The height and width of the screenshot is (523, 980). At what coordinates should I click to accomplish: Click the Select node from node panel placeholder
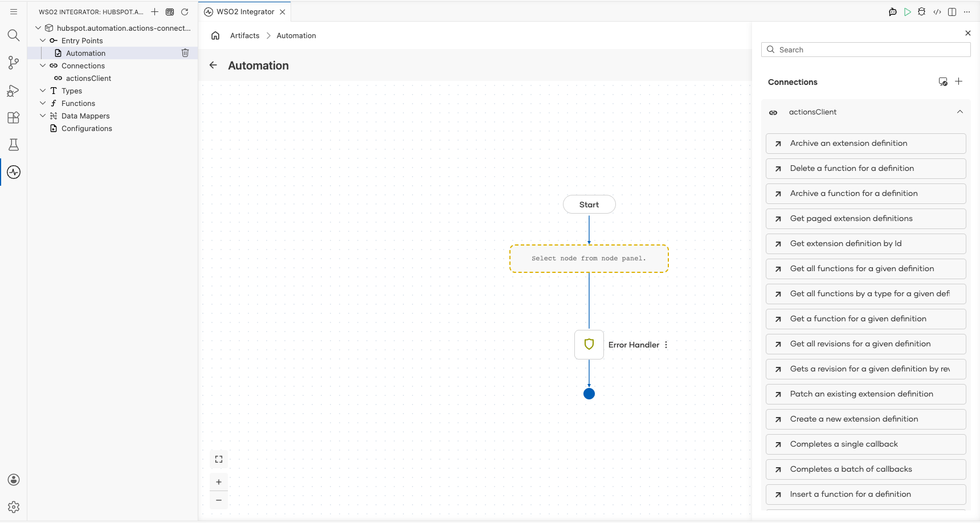click(589, 259)
